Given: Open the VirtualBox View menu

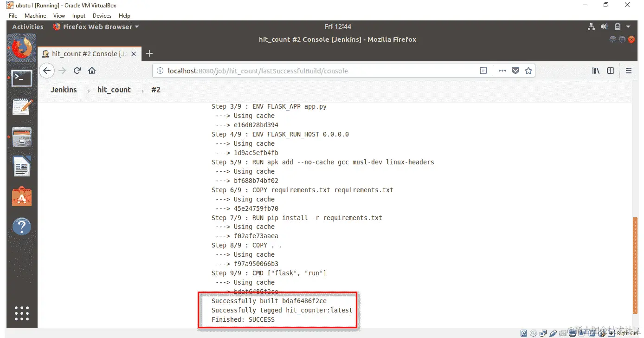Looking at the screenshot, I should pos(59,16).
